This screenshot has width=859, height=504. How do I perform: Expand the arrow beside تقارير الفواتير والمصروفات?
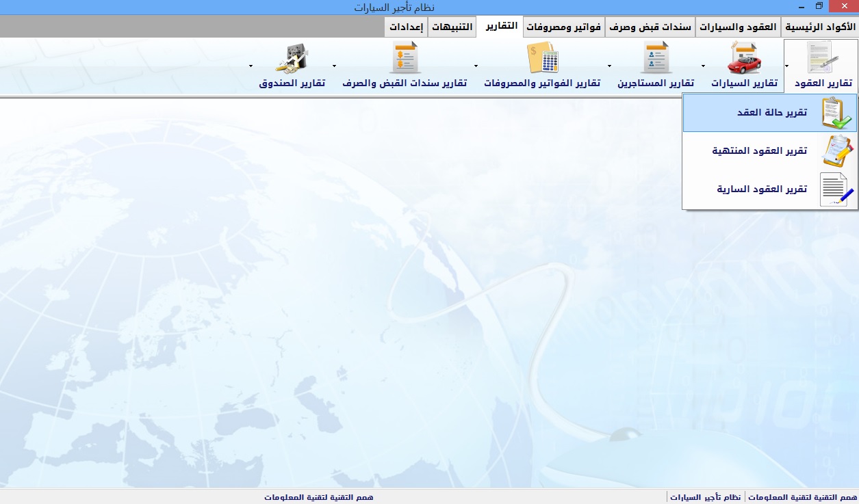(x=476, y=66)
